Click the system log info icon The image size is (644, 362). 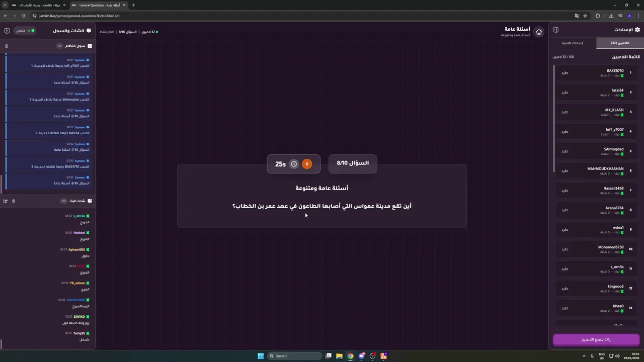coord(90,46)
